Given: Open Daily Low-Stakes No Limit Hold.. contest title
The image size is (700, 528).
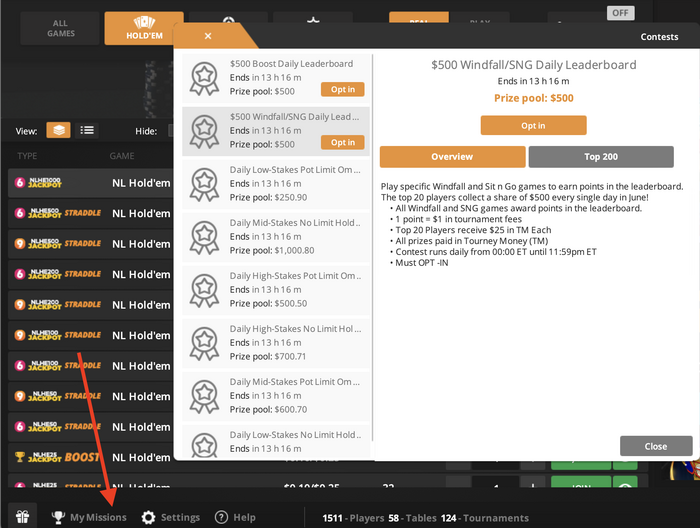Looking at the screenshot, I should point(295,435).
